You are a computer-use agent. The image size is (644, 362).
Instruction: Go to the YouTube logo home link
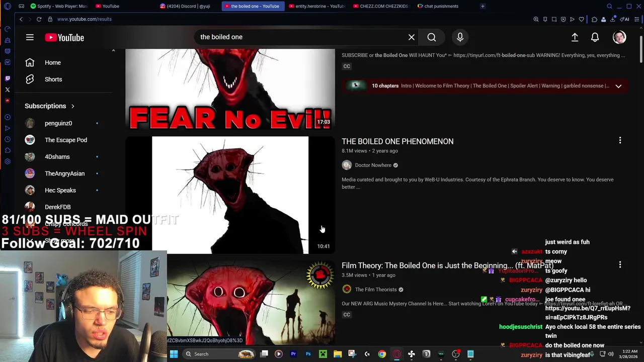(x=64, y=38)
